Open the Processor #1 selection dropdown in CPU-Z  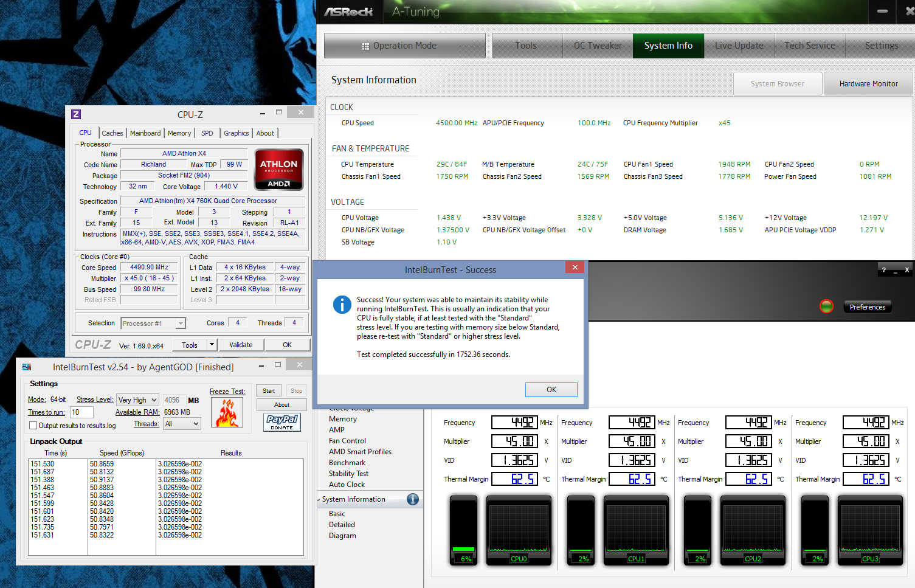tap(153, 323)
